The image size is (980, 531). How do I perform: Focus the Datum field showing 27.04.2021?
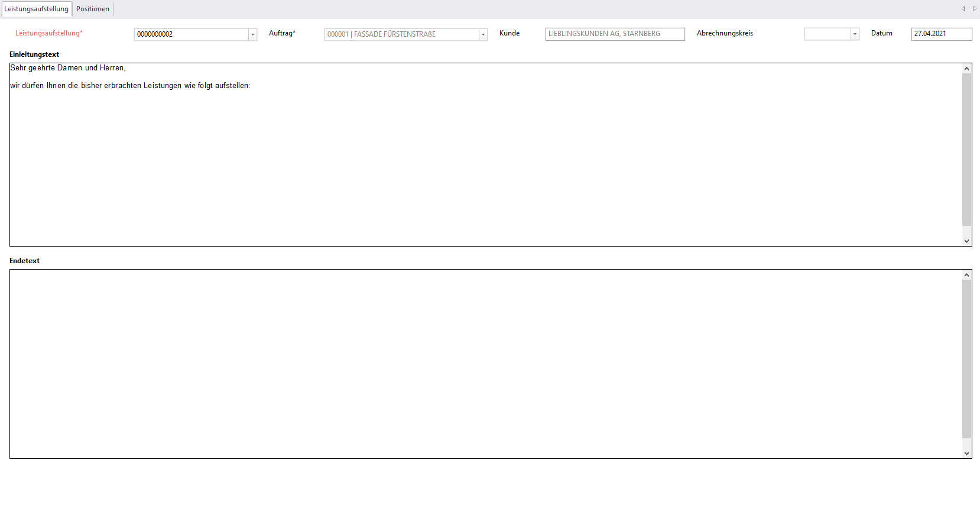tap(941, 34)
